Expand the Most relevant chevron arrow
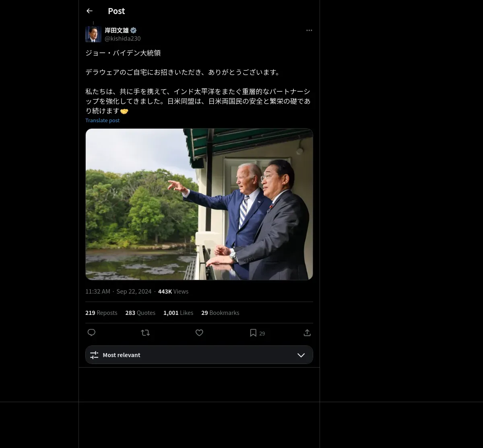 (x=301, y=355)
